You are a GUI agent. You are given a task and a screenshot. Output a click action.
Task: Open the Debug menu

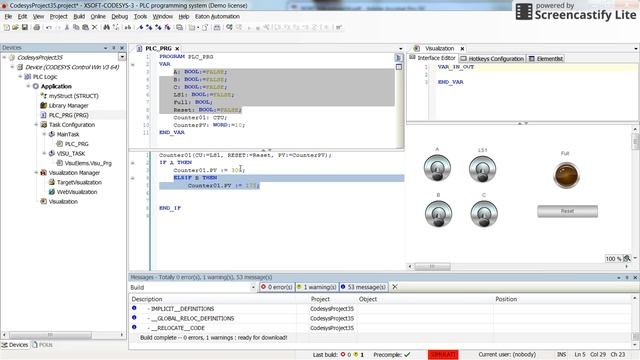(x=120, y=16)
